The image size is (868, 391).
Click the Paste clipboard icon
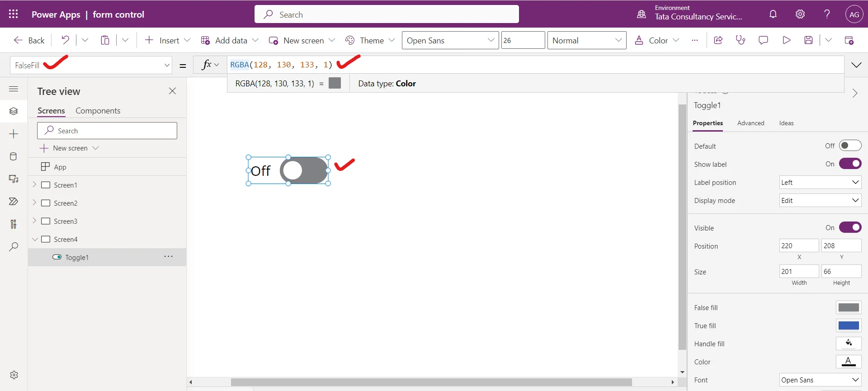(105, 40)
